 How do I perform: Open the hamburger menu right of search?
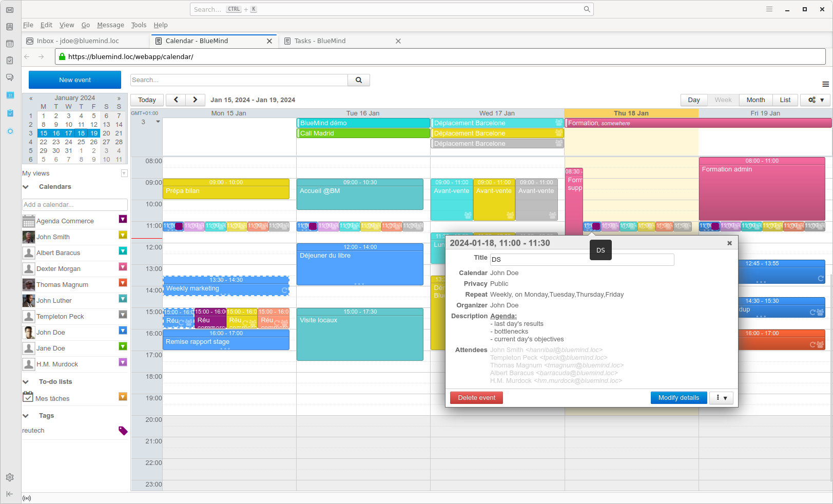coord(825,84)
